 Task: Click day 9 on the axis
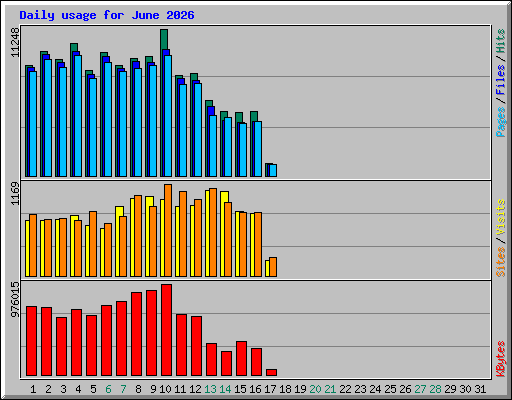click(153, 389)
